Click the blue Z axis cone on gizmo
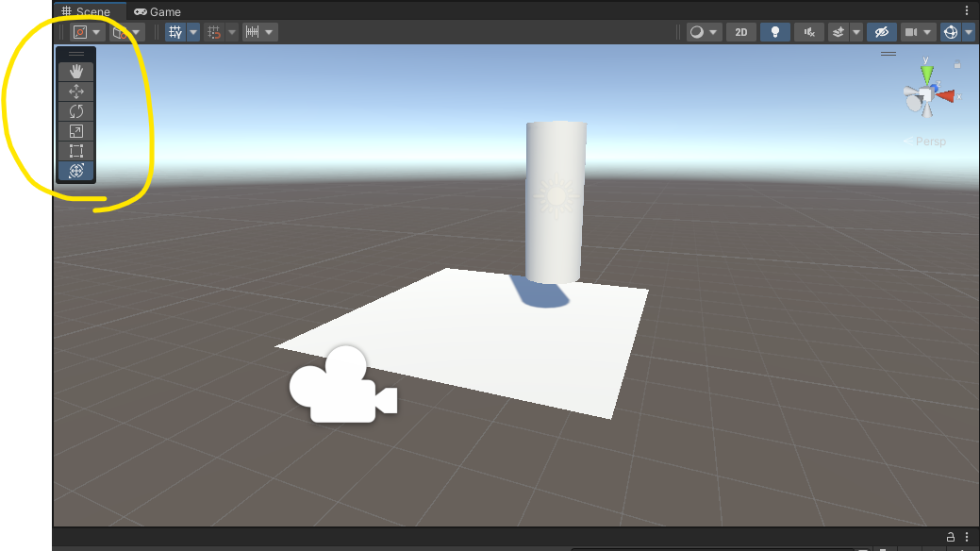 tap(933, 87)
